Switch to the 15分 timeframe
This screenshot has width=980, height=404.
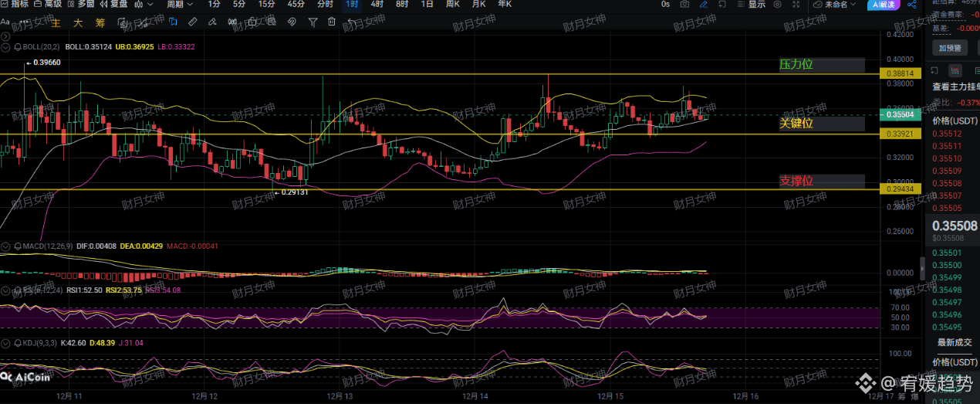pos(266,5)
